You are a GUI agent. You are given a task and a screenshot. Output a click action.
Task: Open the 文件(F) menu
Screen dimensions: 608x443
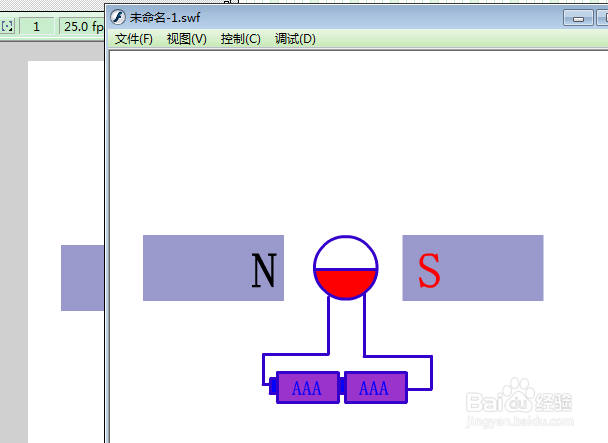click(134, 39)
